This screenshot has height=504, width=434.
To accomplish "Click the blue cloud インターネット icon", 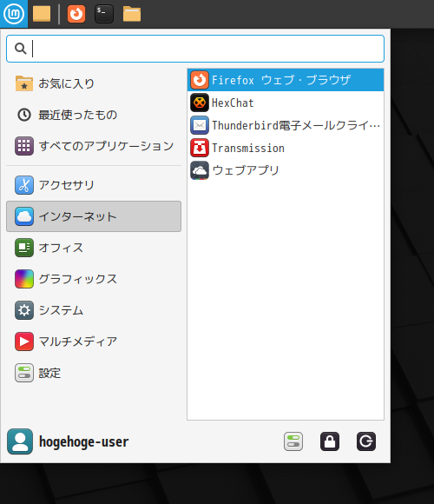I will pos(24,216).
